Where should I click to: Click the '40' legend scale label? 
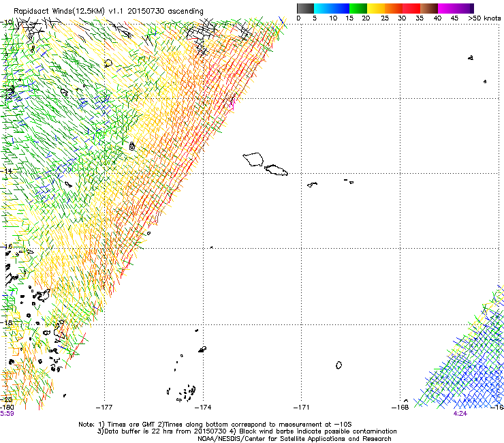click(x=437, y=18)
